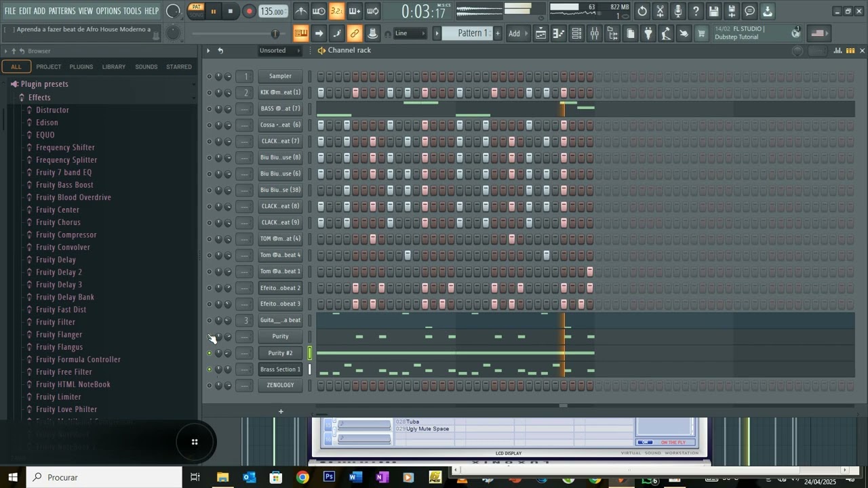Collapse the Effects folder in the Browser
868x488 pixels.
tap(39, 98)
